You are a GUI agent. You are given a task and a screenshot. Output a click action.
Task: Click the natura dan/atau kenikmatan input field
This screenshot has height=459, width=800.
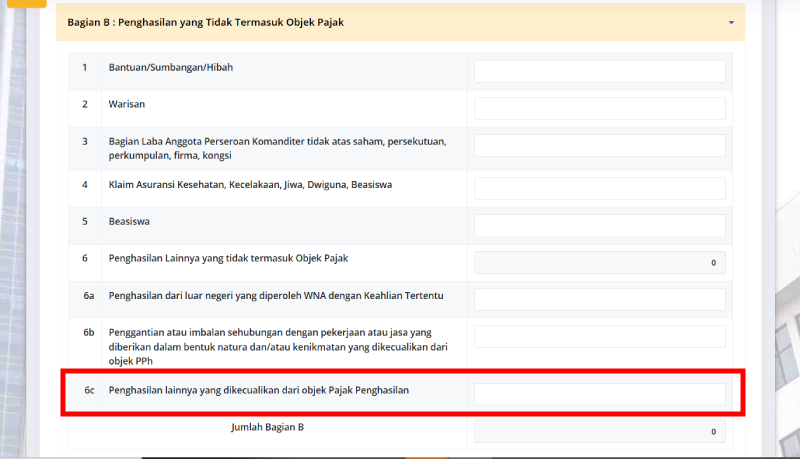(599, 336)
